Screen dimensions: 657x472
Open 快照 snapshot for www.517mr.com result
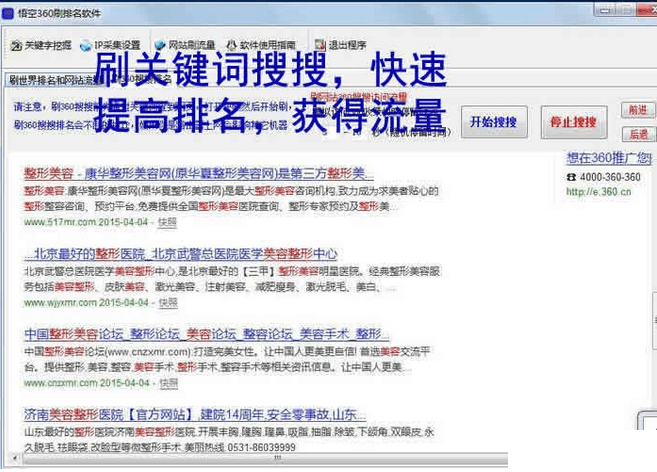pos(168,222)
